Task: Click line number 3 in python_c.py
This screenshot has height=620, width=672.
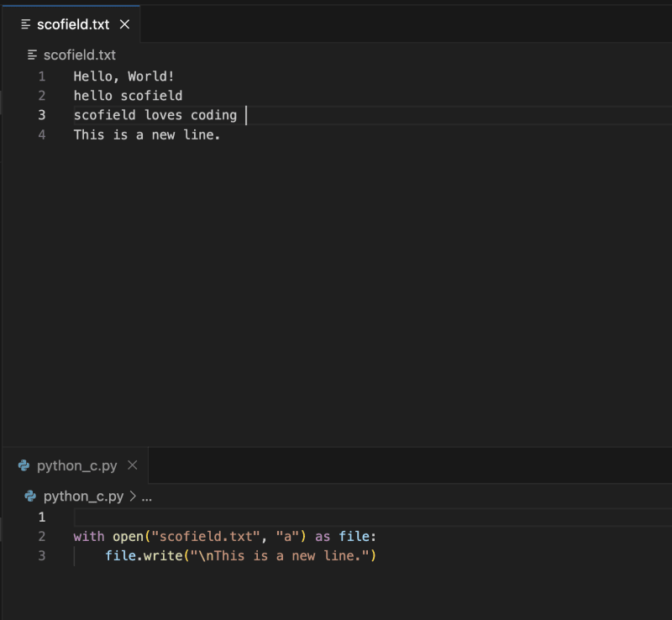Action: [41, 556]
